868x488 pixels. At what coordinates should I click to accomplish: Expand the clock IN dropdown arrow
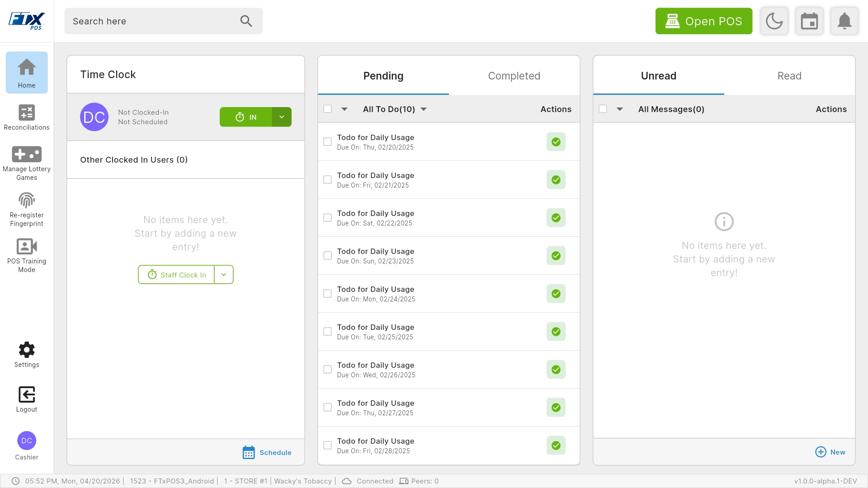[282, 117]
